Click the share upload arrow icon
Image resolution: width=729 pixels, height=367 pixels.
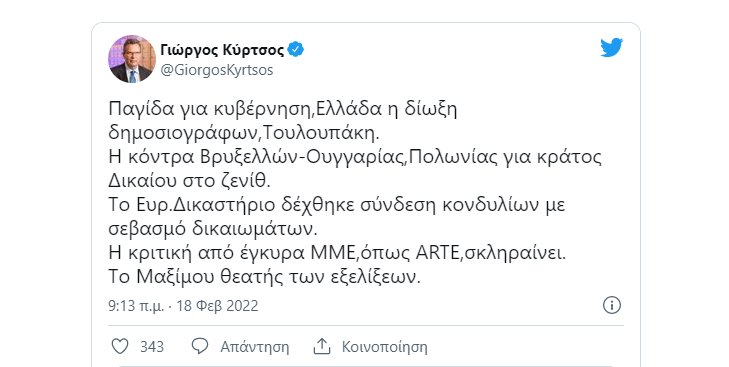(322, 347)
